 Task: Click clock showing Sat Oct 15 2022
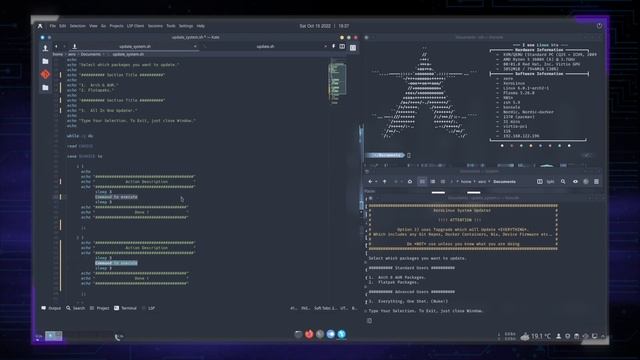click(324, 26)
